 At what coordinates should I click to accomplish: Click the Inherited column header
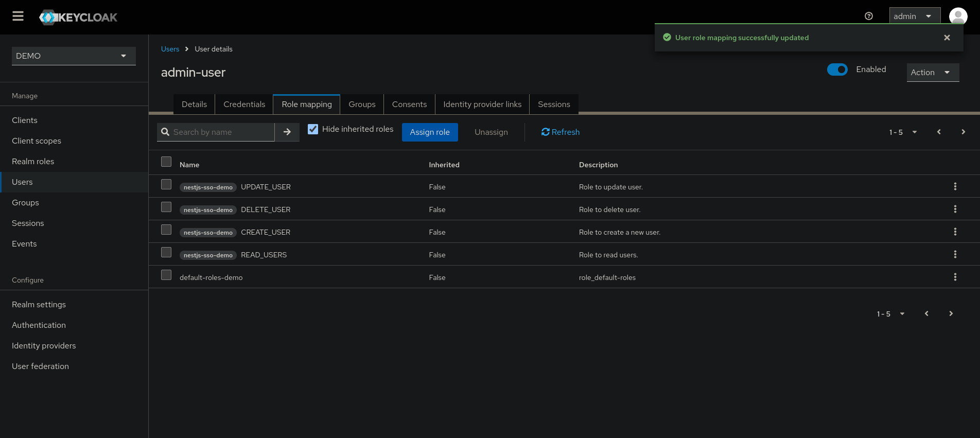tap(444, 165)
